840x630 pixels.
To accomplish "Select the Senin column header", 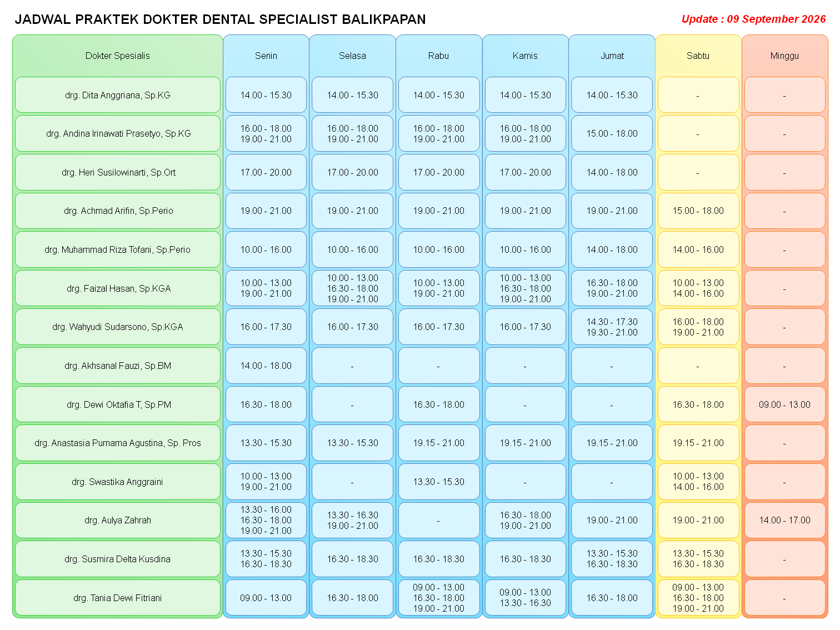I will point(266,56).
